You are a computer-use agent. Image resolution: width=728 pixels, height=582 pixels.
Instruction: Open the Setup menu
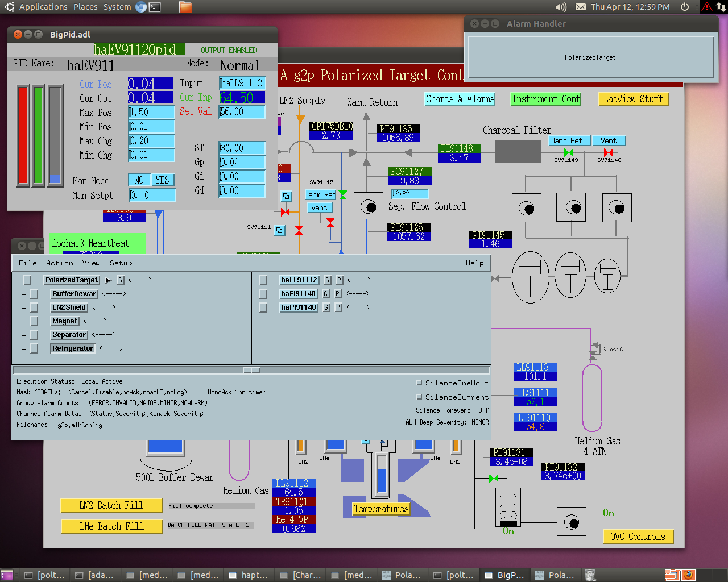tap(121, 263)
